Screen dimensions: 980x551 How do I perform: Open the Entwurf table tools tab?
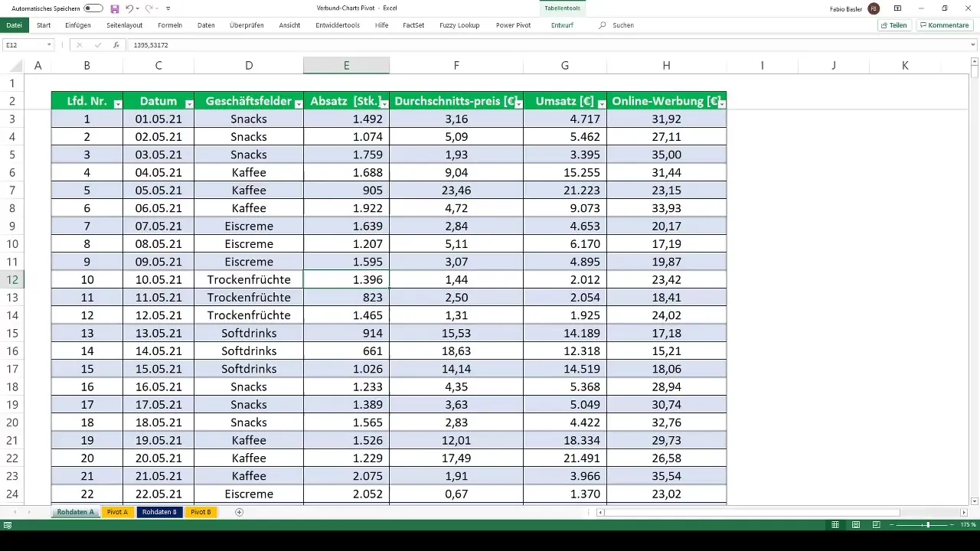562,25
